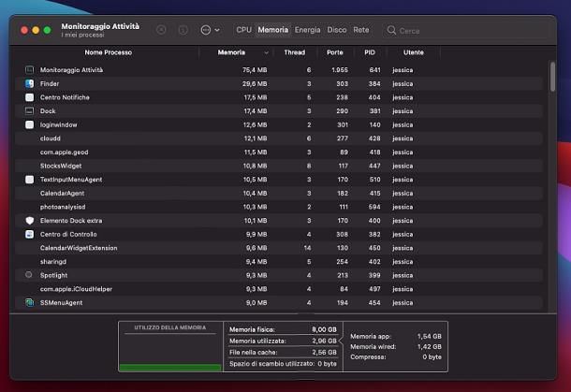
Task: Click the Memoria utilizzata 2,96 GB entry
Action: point(283,341)
